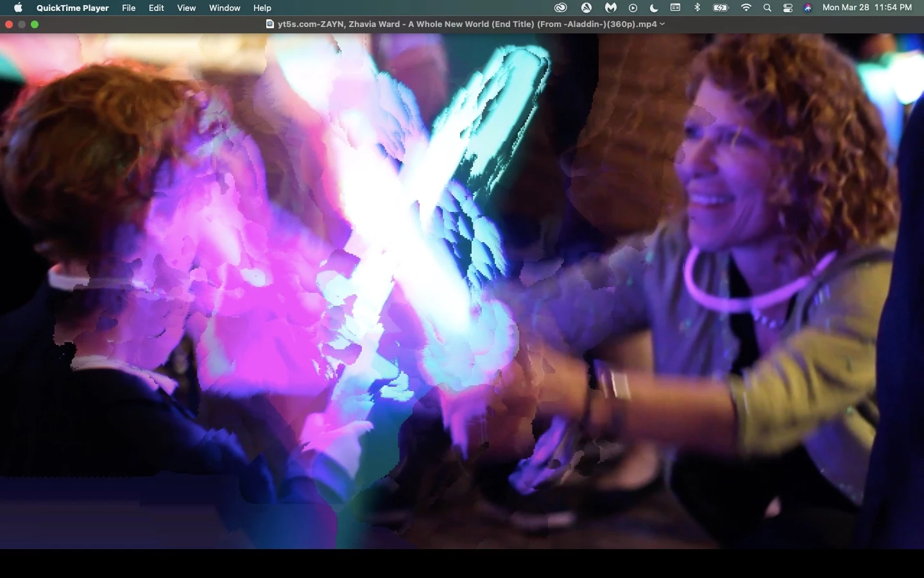
Task: Click the video file title text
Action: tap(467, 24)
